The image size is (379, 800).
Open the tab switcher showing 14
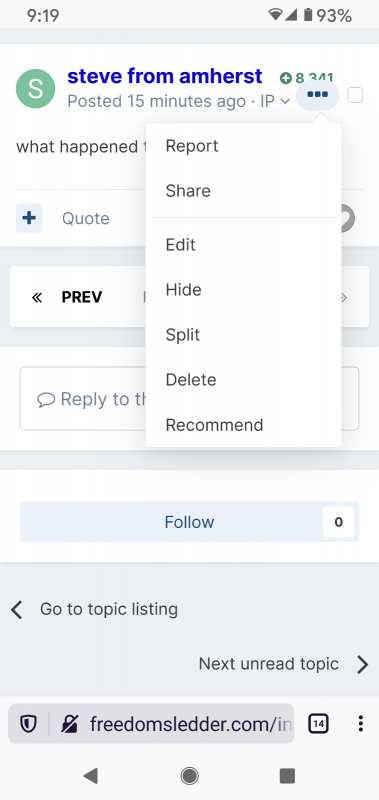[318, 723]
